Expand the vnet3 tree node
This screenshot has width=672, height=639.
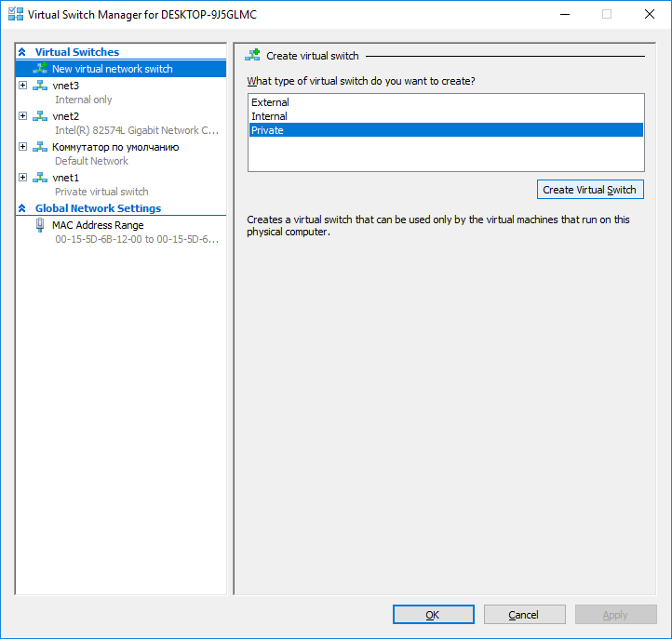(22, 86)
